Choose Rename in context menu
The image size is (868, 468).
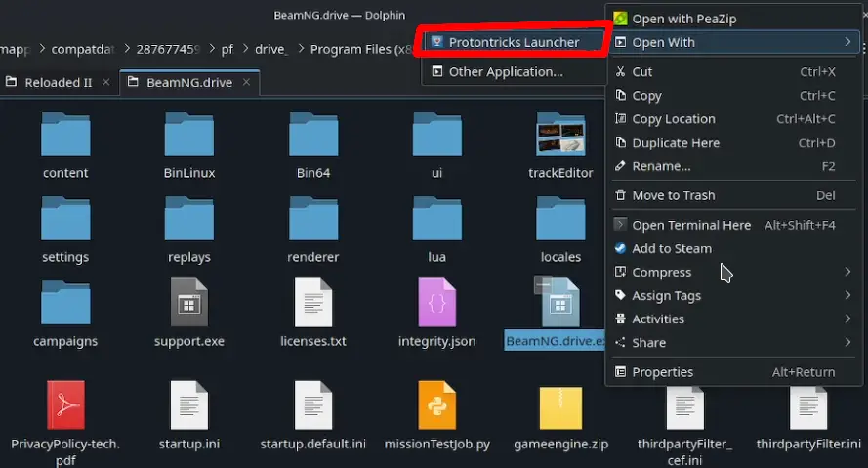click(736, 166)
